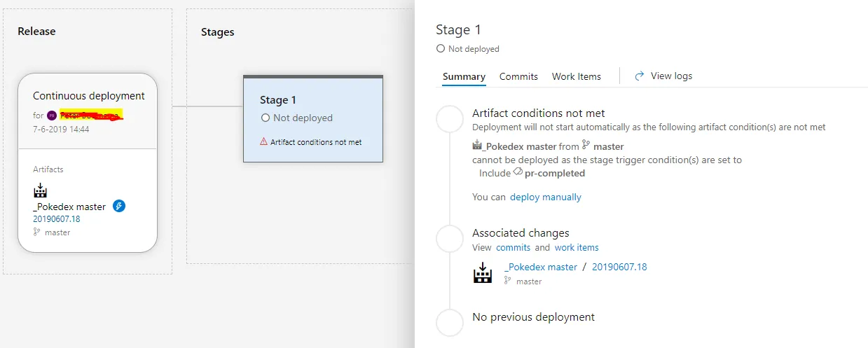Click the large build icon under Associated changes
The height and width of the screenshot is (348, 868).
pos(483,273)
